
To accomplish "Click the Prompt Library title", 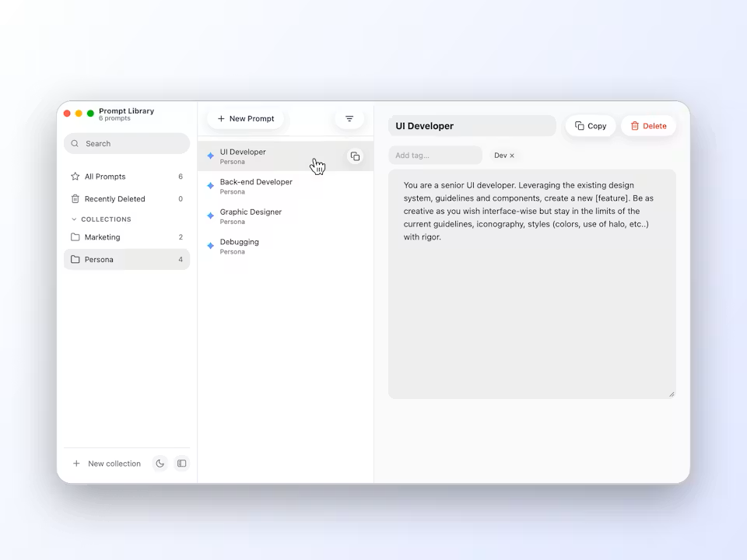I will click(126, 111).
